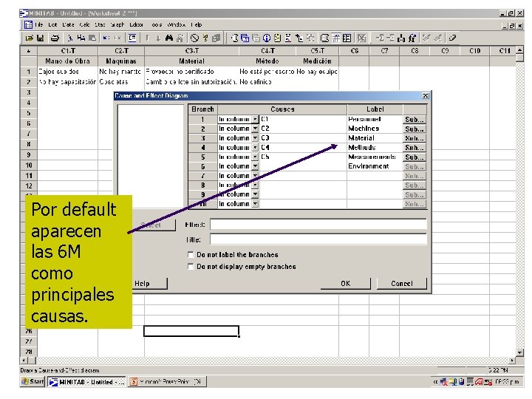Viewport: 532px width, 399px height.
Task: Click the Copy cells toolbar icon
Action: (x=81, y=38)
